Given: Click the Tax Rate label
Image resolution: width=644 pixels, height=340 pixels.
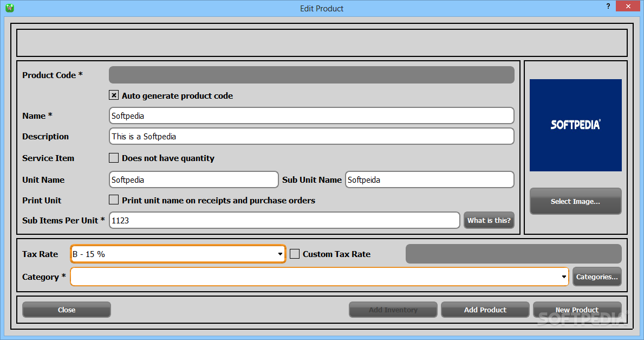Looking at the screenshot, I should (40, 254).
